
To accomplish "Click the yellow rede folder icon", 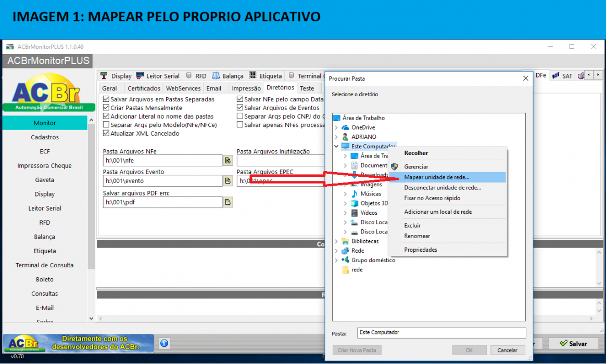I will click(x=345, y=269).
